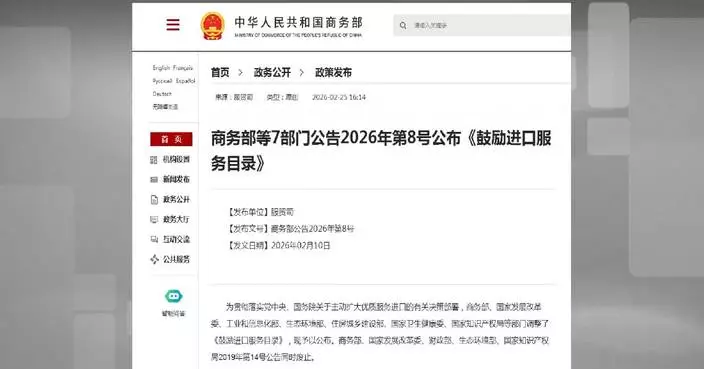Click the 中华人民共和国商务部 site title
Viewport: 704px width, 369px height.
(299, 23)
